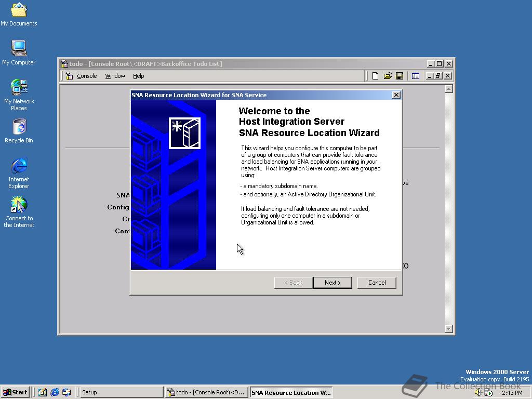Launch Internet Explorer from quick launch
The height and width of the screenshot is (399, 532).
55,392
